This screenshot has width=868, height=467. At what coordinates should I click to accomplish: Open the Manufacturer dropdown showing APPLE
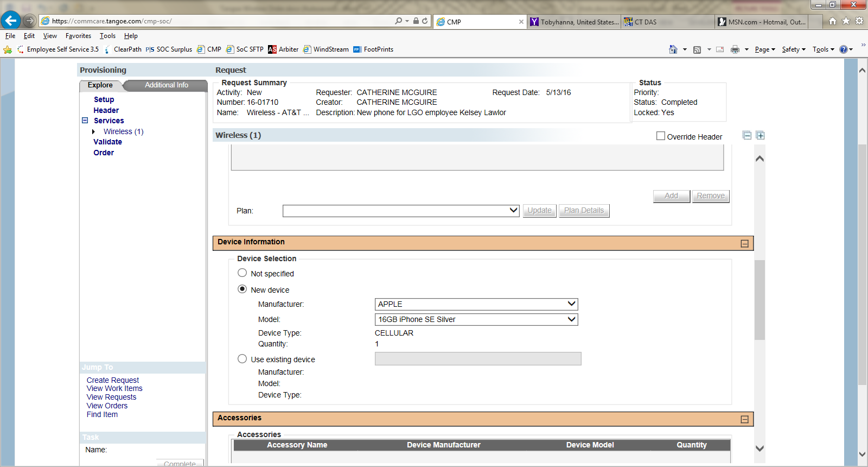tap(476, 304)
